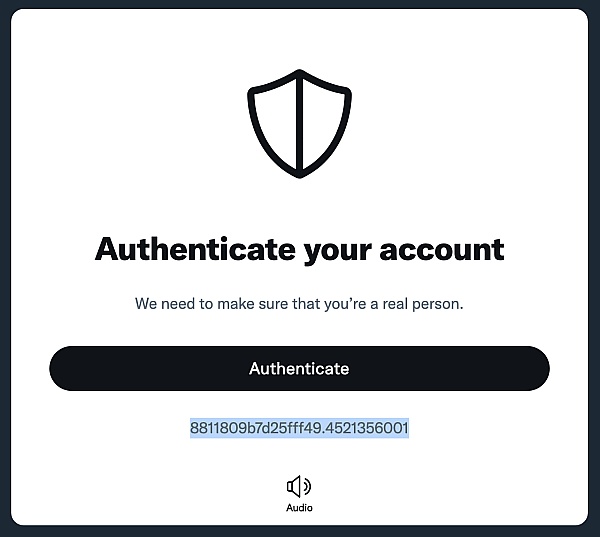This screenshot has height=537, width=600.
Task: Click the vertical center line of the shield
Action: click(x=300, y=124)
